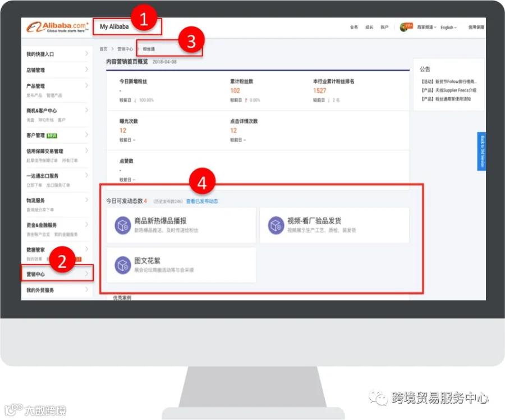Viewport: 505px width, 420px height.
Task: Open the 我的金融服务 sub-link
Action: [x=66, y=234]
